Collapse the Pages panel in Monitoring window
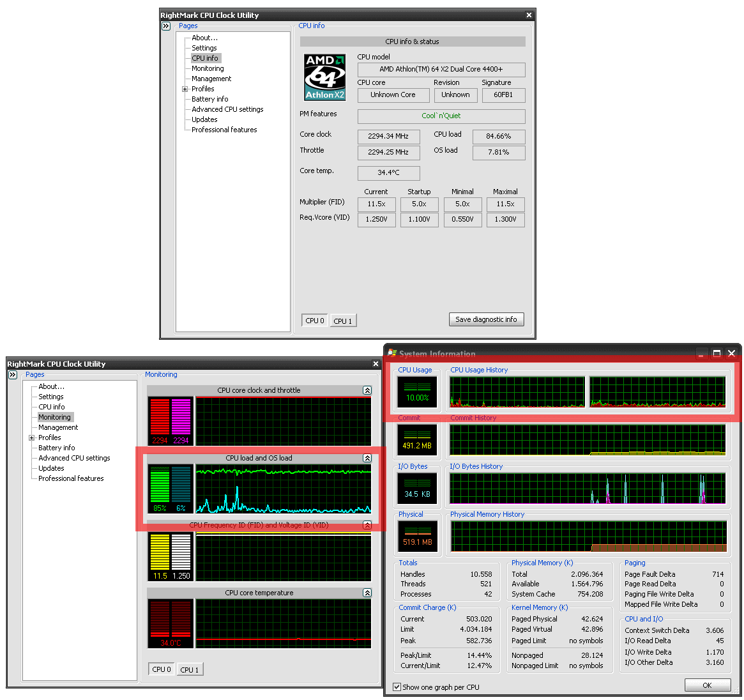 click(13, 375)
